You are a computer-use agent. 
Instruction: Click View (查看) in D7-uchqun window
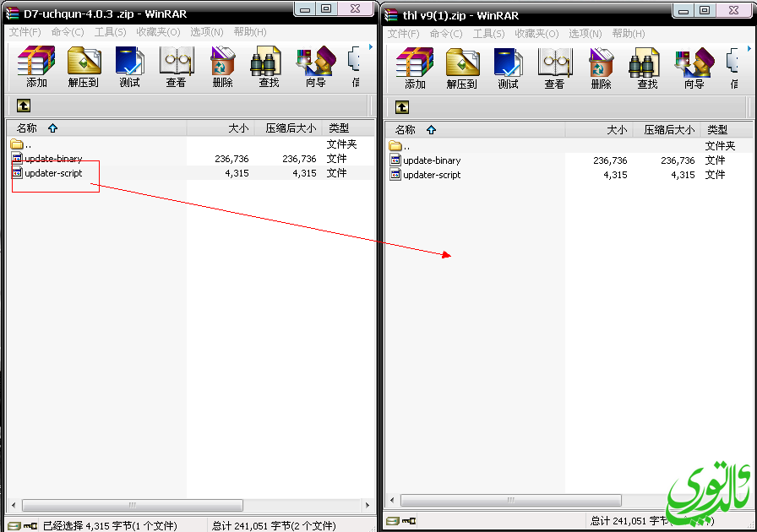[177, 67]
